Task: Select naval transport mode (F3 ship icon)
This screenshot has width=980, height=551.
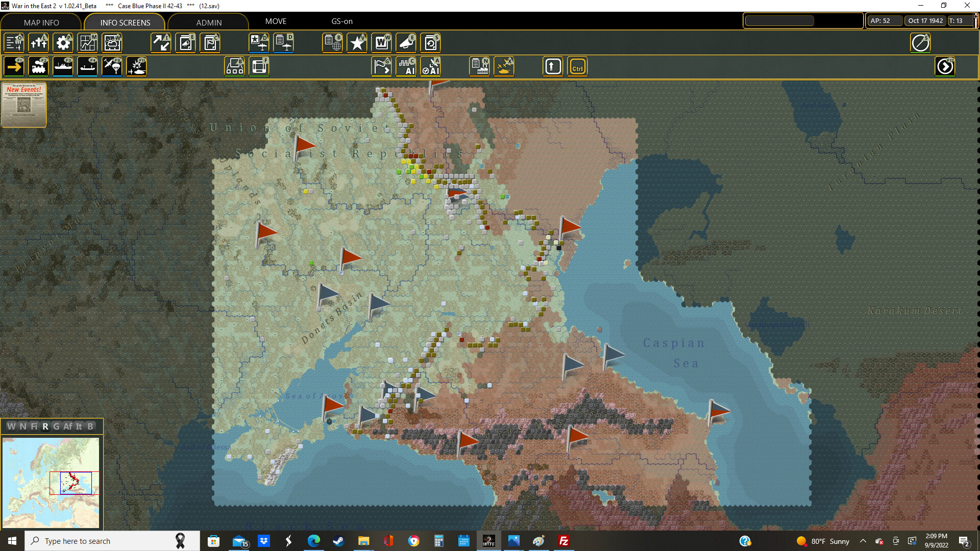Action: (63, 66)
